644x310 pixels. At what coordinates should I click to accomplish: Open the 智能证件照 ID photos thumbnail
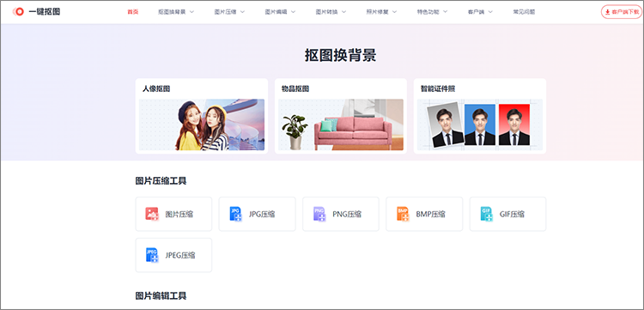tap(480, 125)
